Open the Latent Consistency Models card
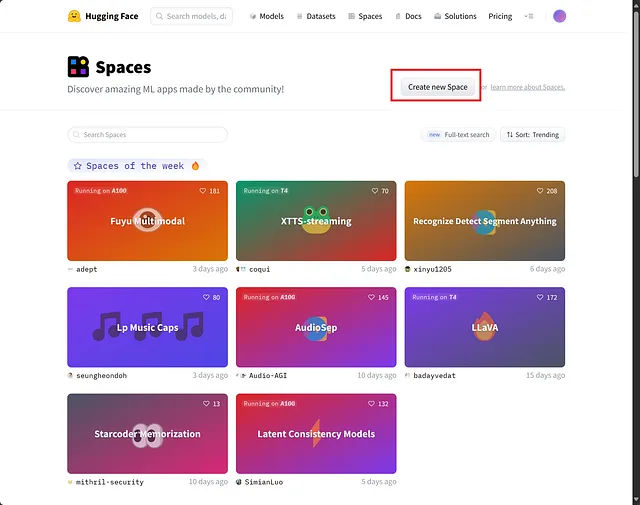The height and width of the screenshot is (505, 640). (x=316, y=434)
